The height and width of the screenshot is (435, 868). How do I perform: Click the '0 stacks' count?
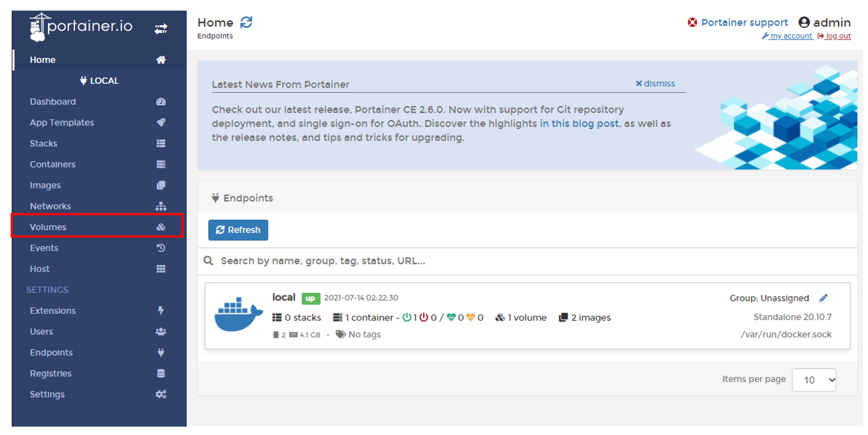click(297, 317)
